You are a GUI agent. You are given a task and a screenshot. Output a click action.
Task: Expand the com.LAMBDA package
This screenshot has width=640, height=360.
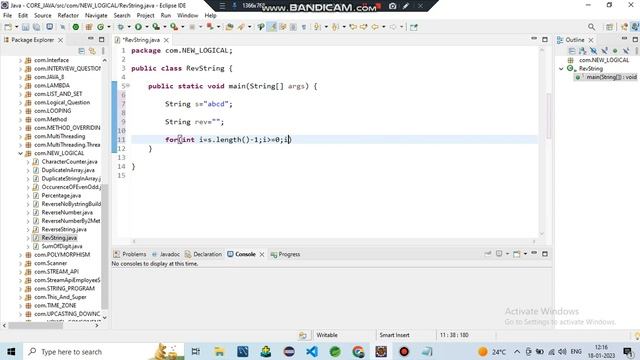pyautogui.click(x=20, y=85)
